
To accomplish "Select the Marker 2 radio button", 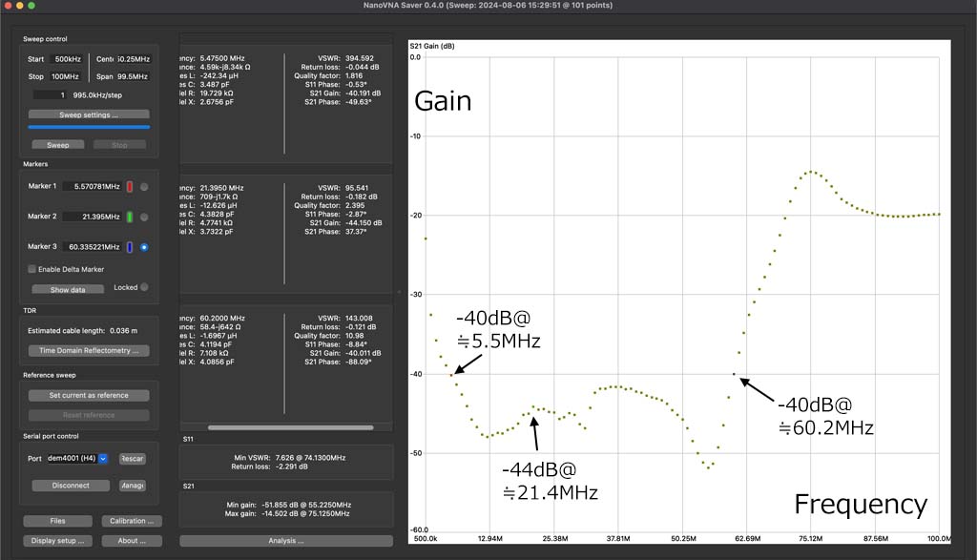I will 144,218.
